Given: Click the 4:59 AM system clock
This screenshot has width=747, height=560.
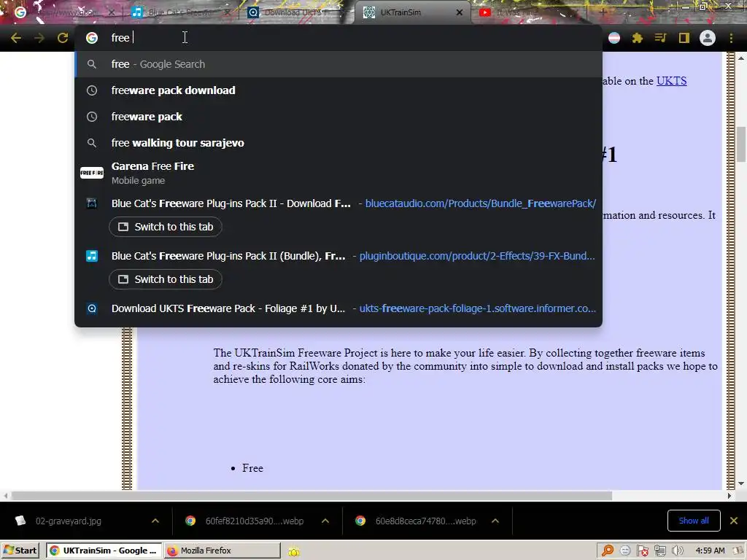Looking at the screenshot, I should click(710, 551).
